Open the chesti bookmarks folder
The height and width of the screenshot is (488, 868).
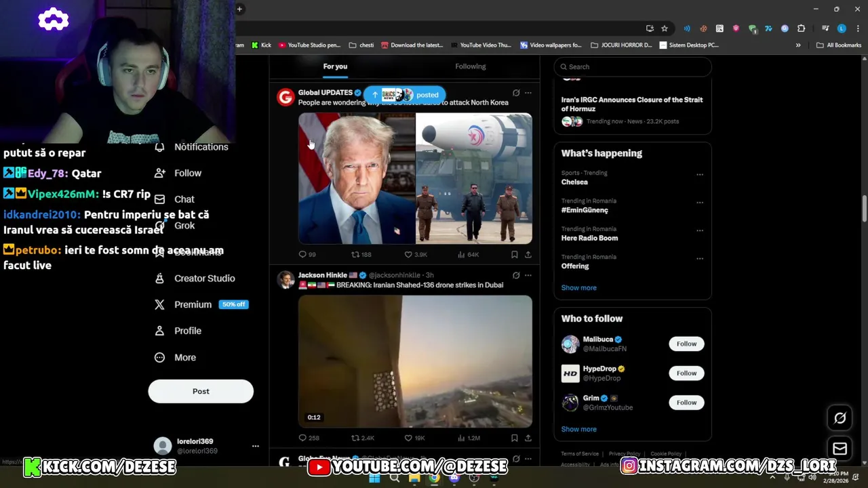pyautogui.click(x=361, y=45)
